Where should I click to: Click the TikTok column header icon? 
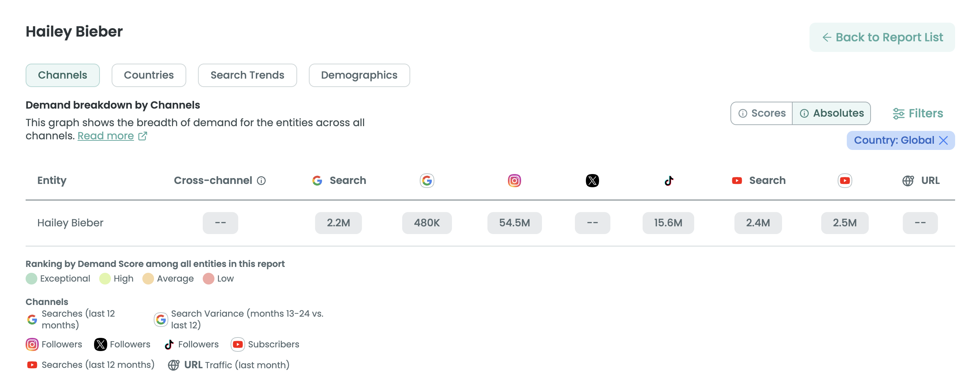coord(669,181)
